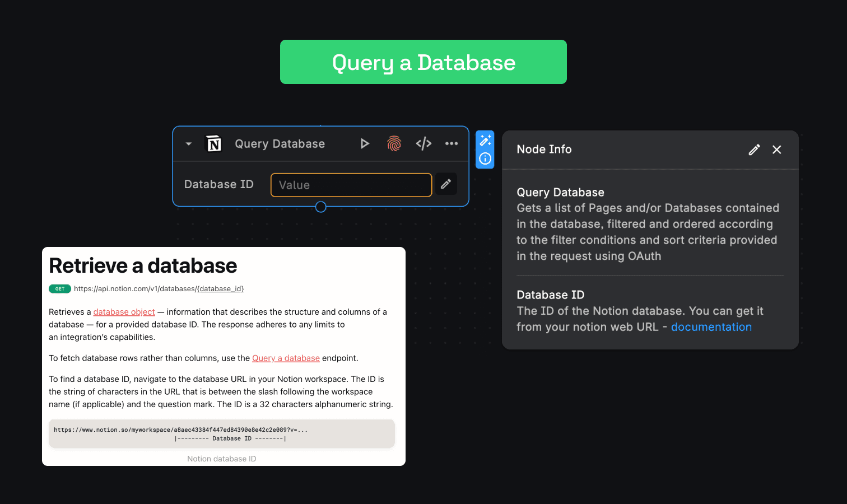The height and width of the screenshot is (504, 847).
Task: Run the Query Database node via the play icon
Action: (x=365, y=143)
